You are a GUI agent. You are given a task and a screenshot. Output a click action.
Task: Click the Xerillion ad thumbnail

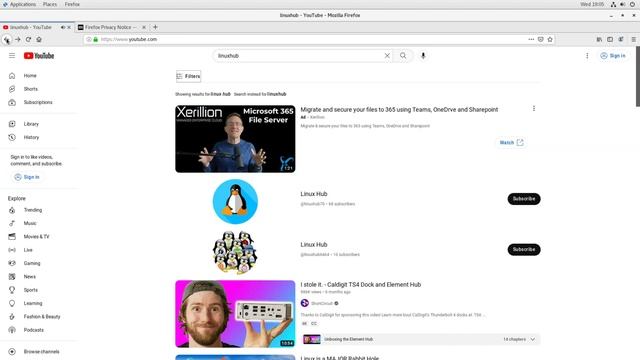235,139
